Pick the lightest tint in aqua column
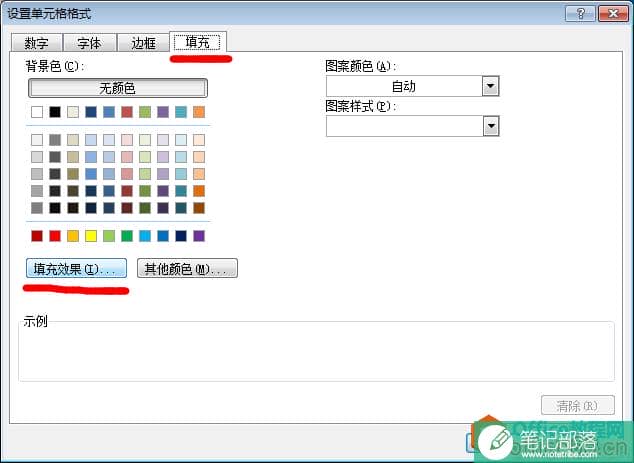Screen dimensions: 634x463 181,140
